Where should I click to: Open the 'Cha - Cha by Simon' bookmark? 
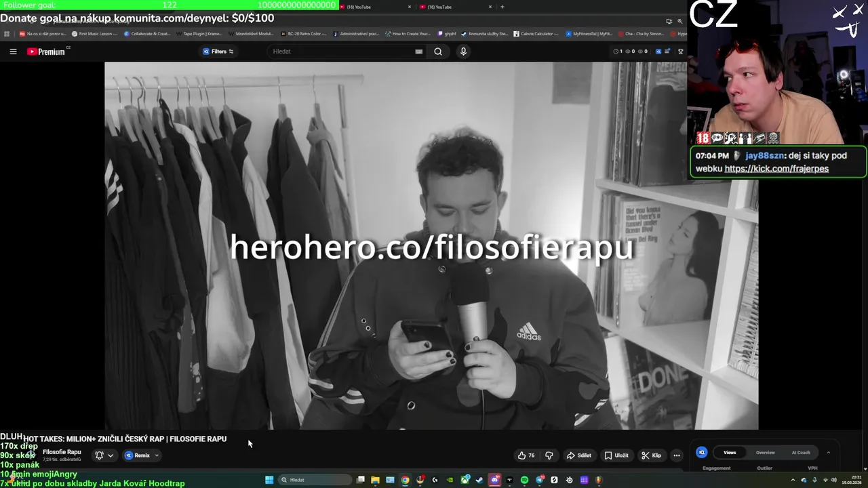pyautogui.click(x=641, y=33)
